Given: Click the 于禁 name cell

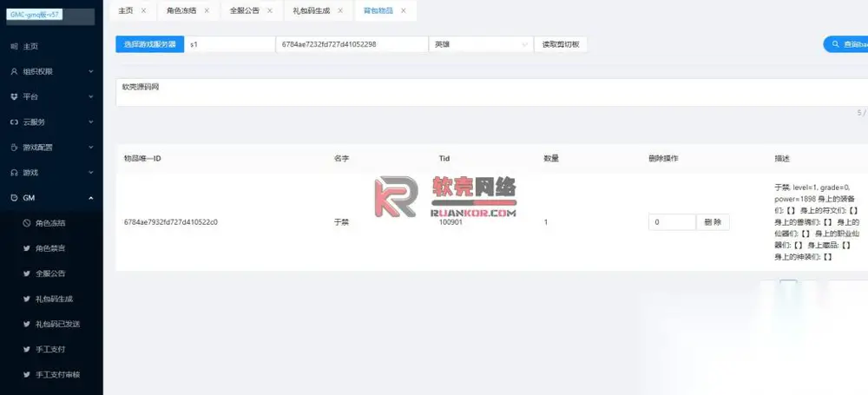Looking at the screenshot, I should pyautogui.click(x=341, y=222).
